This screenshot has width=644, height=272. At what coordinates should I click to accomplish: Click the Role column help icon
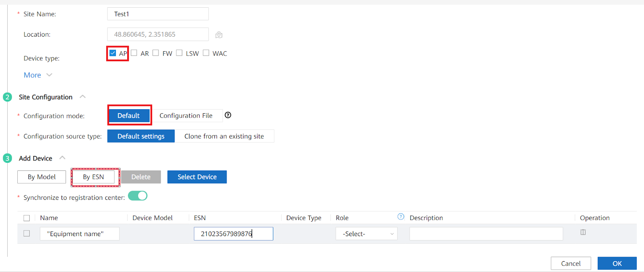401,217
